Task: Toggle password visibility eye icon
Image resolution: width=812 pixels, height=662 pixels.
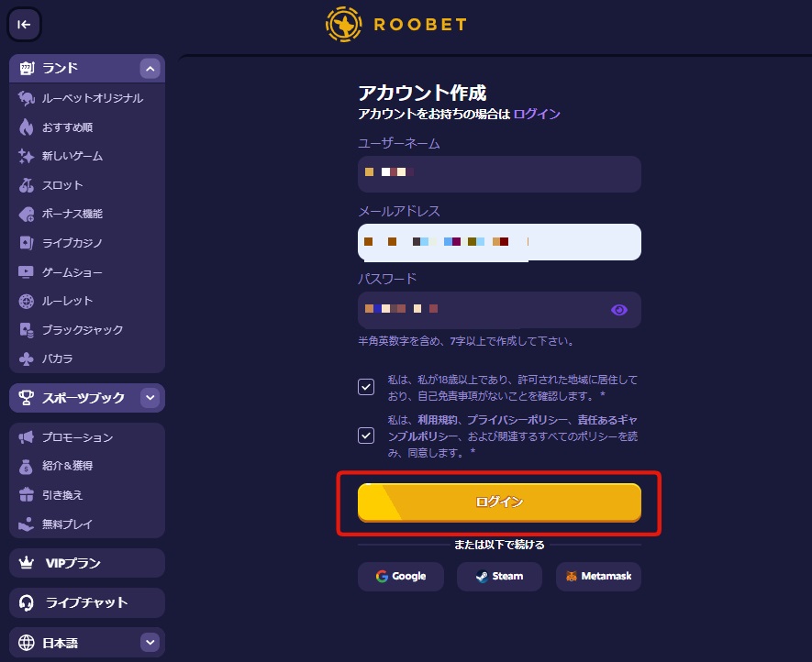Action: [618, 310]
